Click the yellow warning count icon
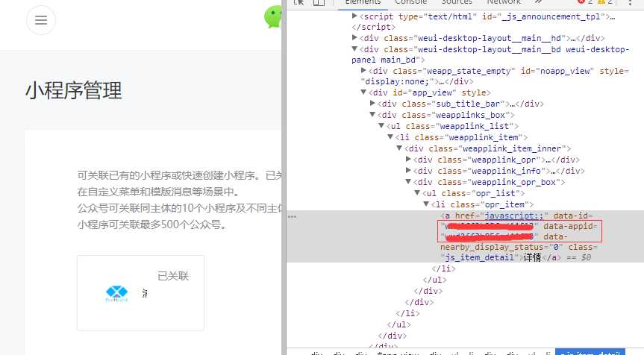 click(x=601, y=1)
